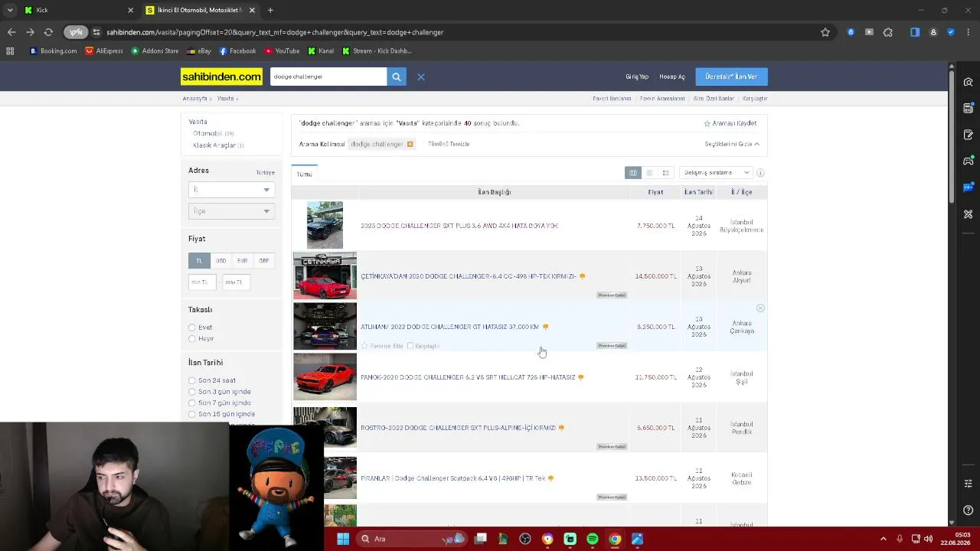The height and width of the screenshot is (551, 980).
Task: Open the browser extensions puzzle icon
Action: [x=888, y=32]
